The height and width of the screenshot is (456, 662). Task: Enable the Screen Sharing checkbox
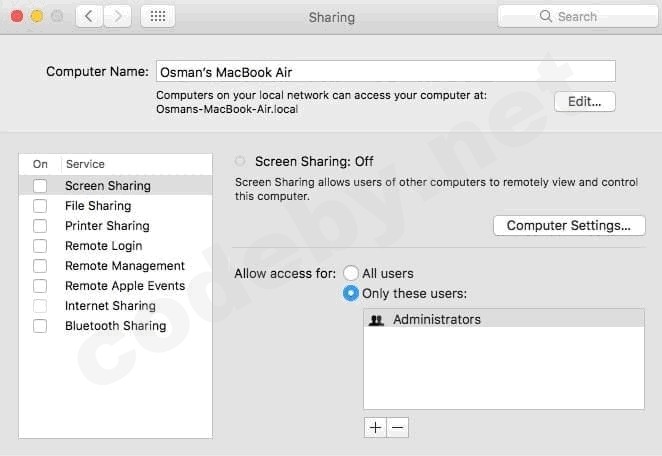(x=40, y=186)
